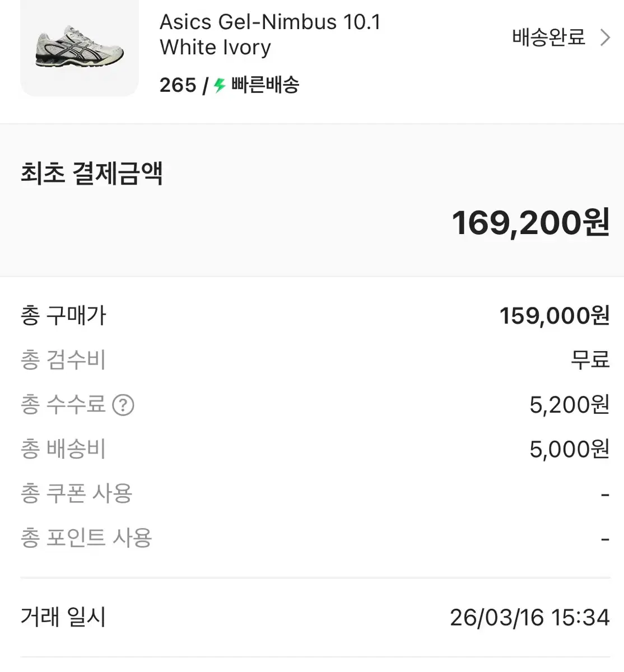Tap the 무료 inspection fee value
The image size is (624, 672).
tap(590, 360)
